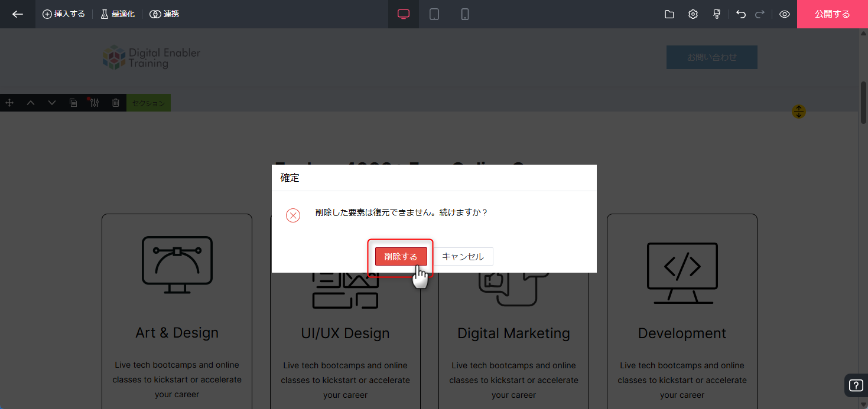Switch to desktop preview mode
This screenshot has height=409, width=868.
point(404,14)
